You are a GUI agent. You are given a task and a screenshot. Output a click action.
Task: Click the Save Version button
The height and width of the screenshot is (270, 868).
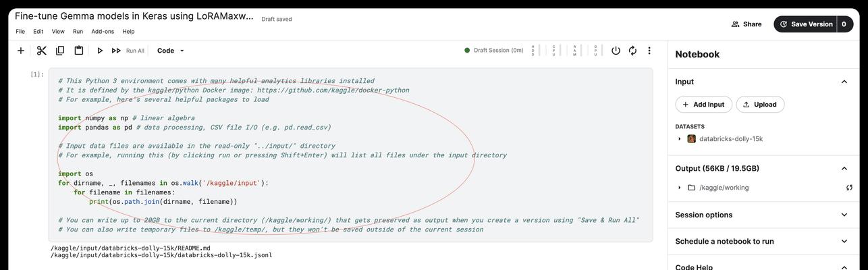pos(805,24)
